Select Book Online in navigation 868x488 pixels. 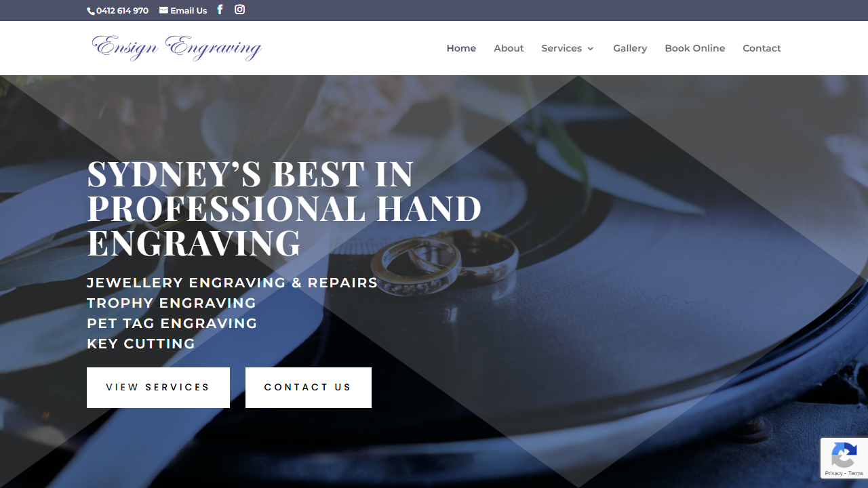(x=695, y=48)
